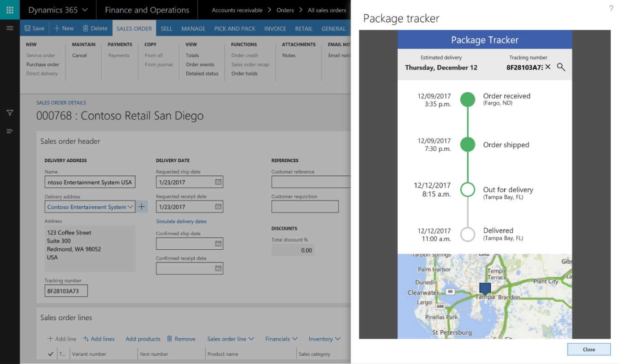619x364 pixels.
Task: Collapse the navigation pane with hamburger icon
Action: [9, 28]
